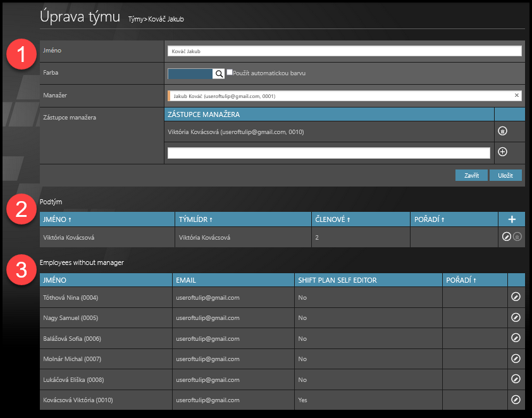
Task: Delete deputy manager Viktória Kovácsová
Action: (x=503, y=131)
